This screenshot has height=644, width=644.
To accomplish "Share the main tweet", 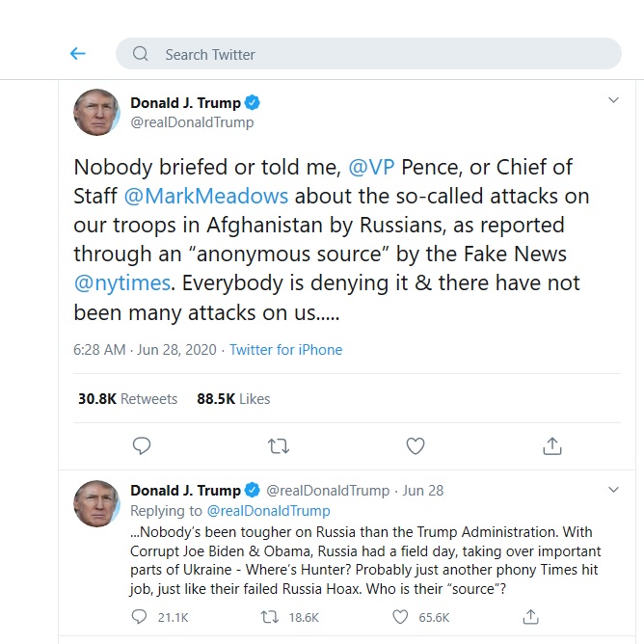I will click(552, 446).
